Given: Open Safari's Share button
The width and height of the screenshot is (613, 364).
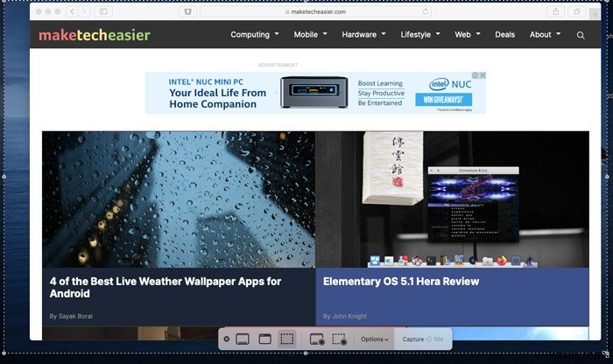Looking at the screenshot, I should (555, 11).
